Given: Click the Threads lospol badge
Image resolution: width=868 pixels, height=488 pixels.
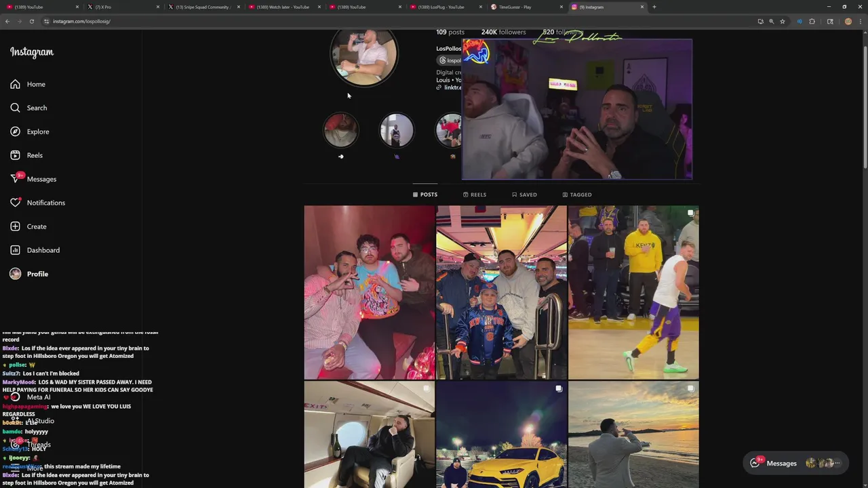Looking at the screenshot, I should pyautogui.click(x=450, y=60).
